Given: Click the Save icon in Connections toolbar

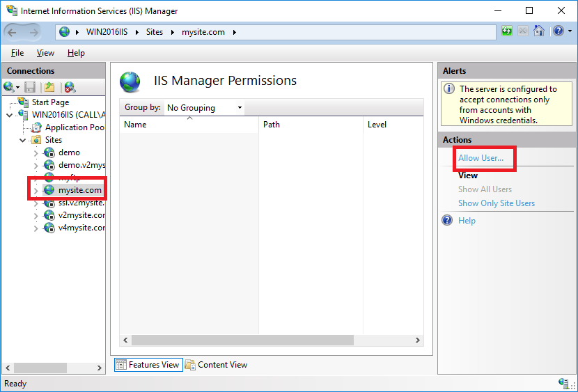Looking at the screenshot, I should click(x=30, y=87).
